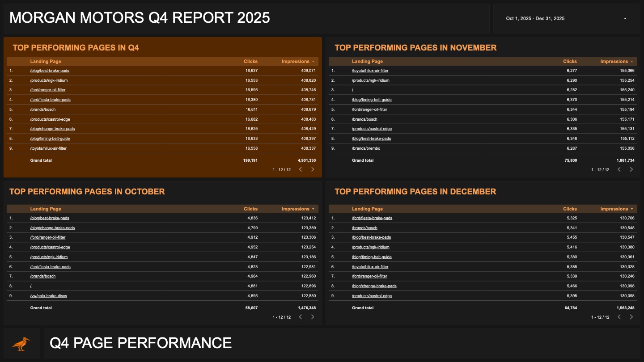The height and width of the screenshot is (362, 644).
Task: Open /blog/change-brake-pads link in October table
Action: (x=52, y=228)
